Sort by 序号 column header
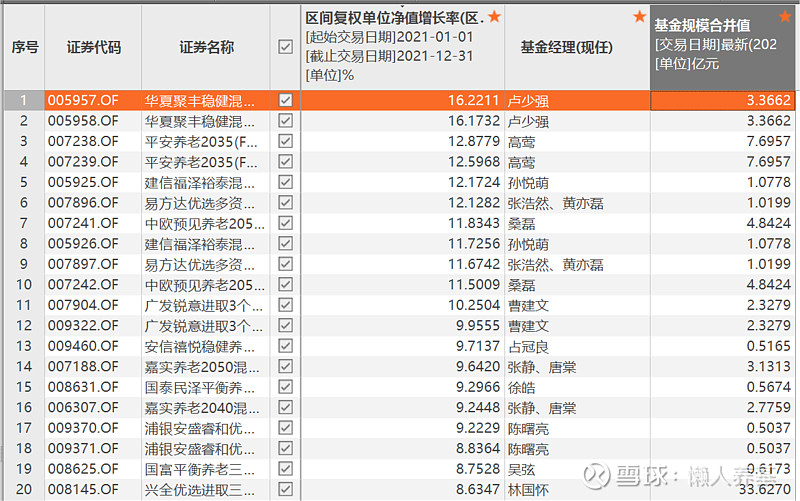Image resolution: width=800 pixels, height=501 pixels. 24,47
